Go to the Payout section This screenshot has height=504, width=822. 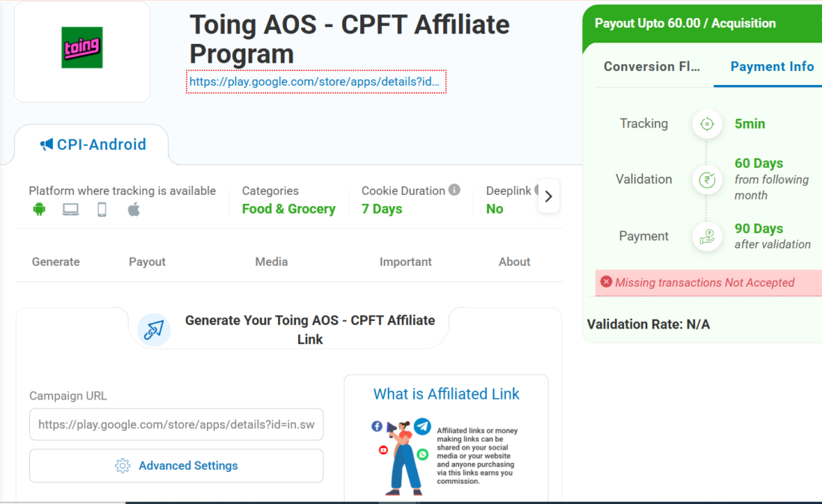coord(147,262)
